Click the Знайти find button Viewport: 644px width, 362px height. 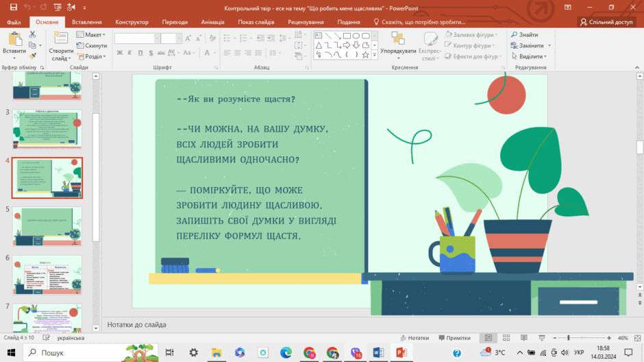(x=525, y=34)
